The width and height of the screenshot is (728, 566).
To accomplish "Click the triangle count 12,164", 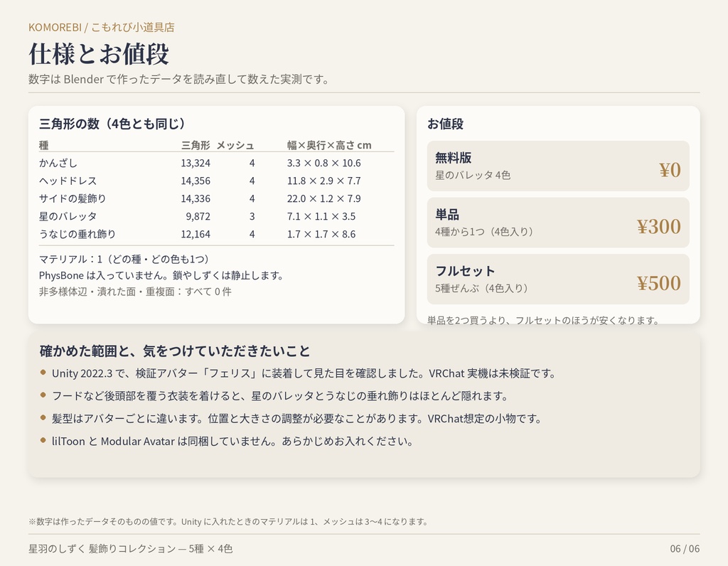I will (196, 234).
